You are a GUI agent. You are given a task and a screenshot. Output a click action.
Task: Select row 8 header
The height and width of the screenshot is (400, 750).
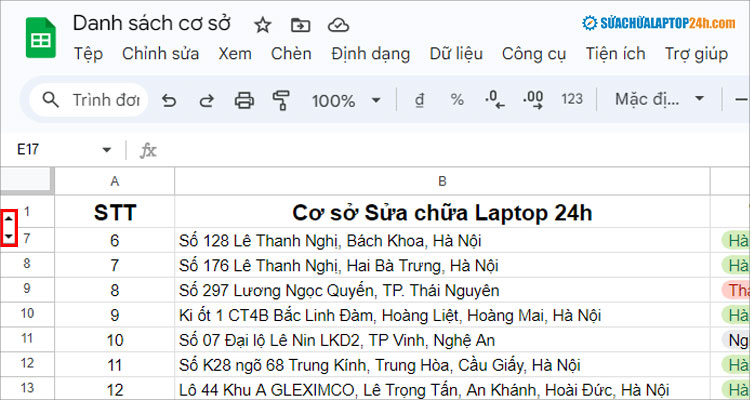(27, 265)
